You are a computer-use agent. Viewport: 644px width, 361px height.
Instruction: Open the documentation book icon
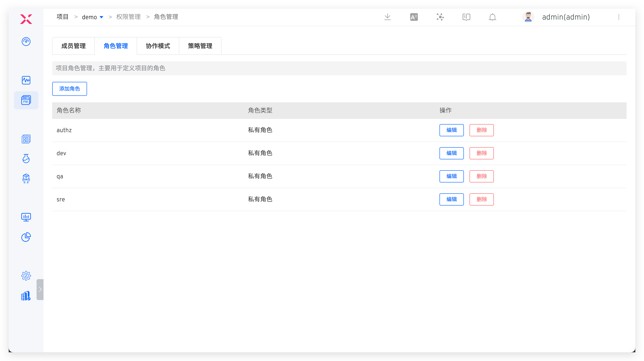tap(466, 17)
